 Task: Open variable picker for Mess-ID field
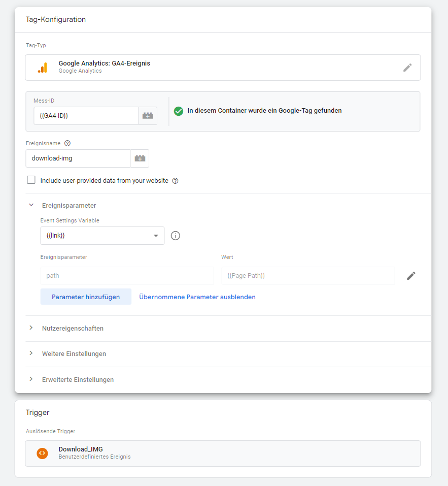[x=148, y=116]
